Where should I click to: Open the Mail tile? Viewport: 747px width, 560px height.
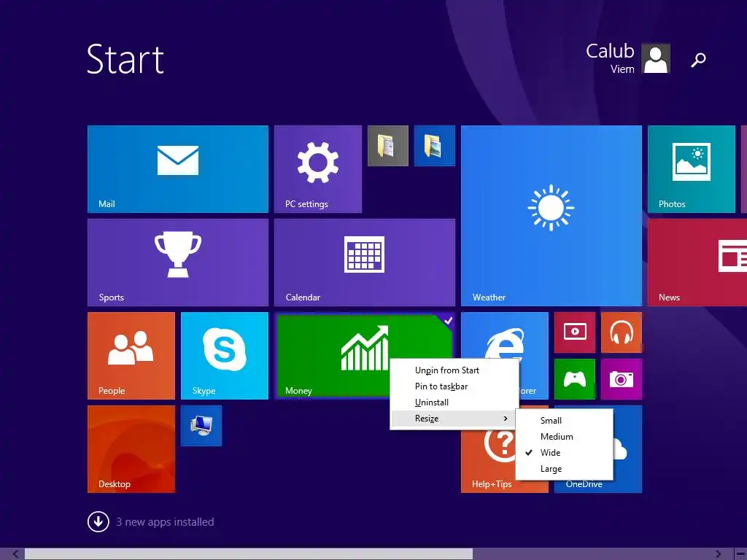coord(178,169)
